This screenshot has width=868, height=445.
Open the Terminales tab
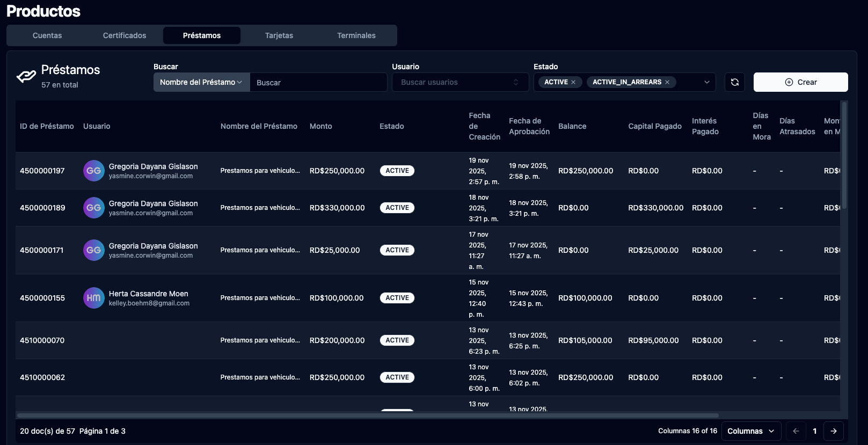pos(356,35)
